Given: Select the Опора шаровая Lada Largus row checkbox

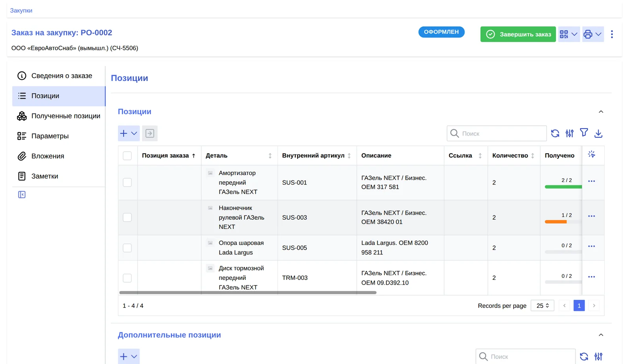Looking at the screenshot, I should (x=127, y=248).
